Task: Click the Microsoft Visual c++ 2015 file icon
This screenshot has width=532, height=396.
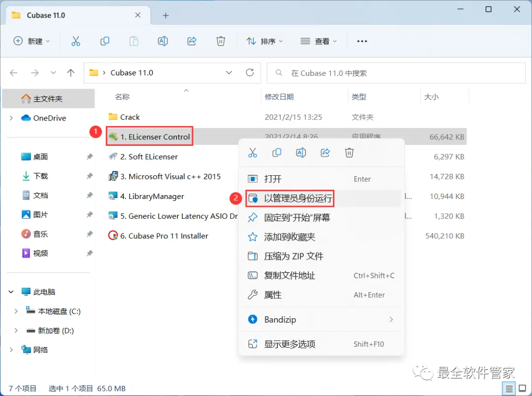Action: (113, 176)
